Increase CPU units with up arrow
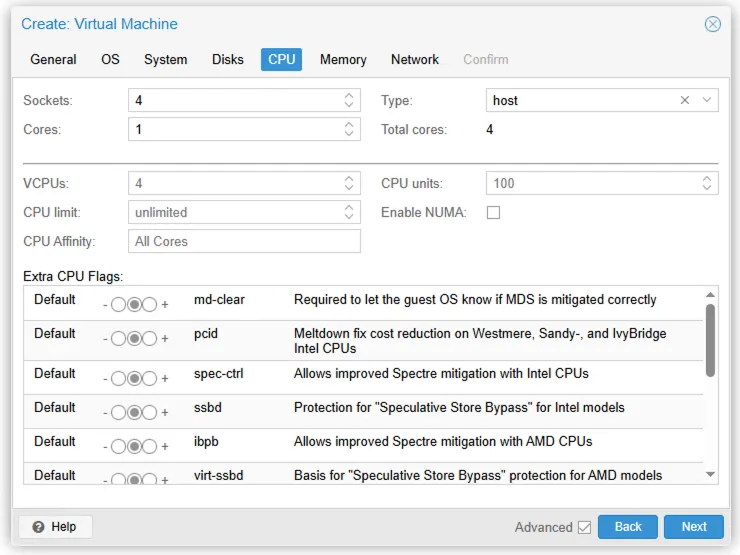Screen dimensions: 740x555 pos(706,178)
